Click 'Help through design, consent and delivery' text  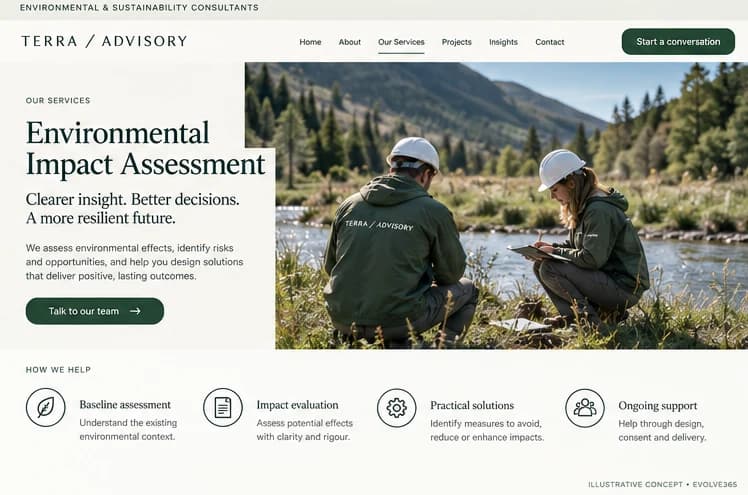662,431
